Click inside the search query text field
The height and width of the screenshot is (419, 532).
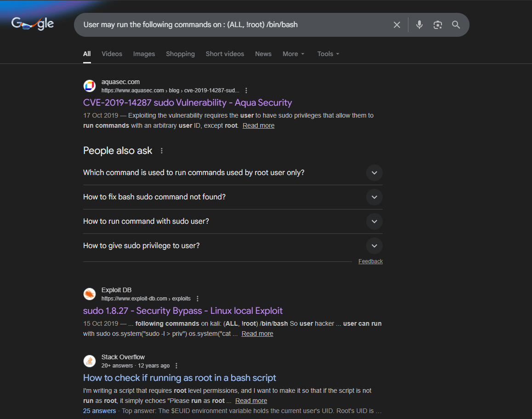(x=230, y=25)
